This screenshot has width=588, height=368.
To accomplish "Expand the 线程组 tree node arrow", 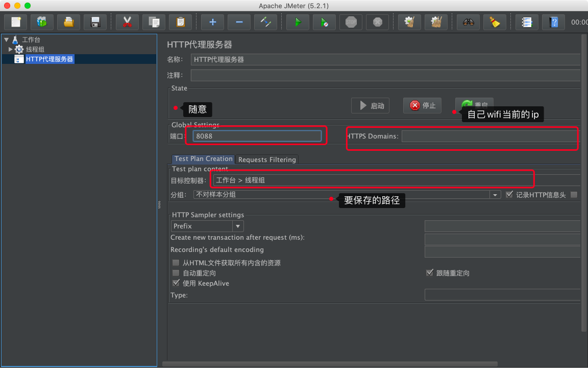I will (11, 49).
